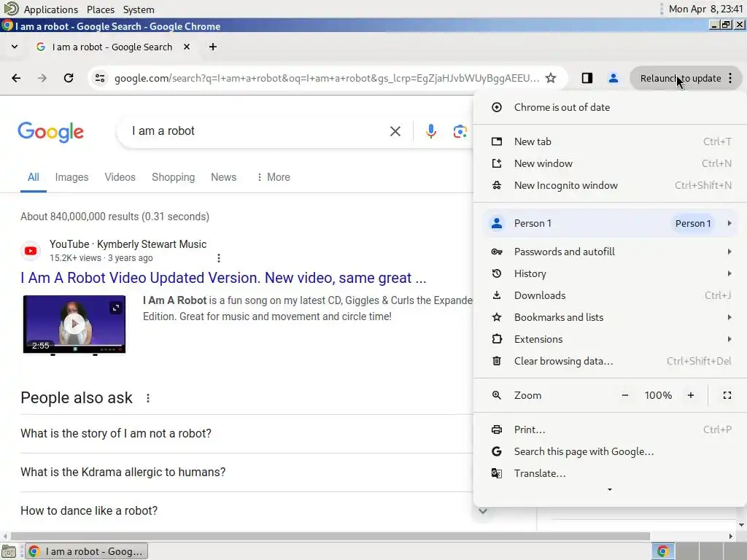Expand the Person 1 profile submenu
747x560 pixels.
tap(610, 223)
